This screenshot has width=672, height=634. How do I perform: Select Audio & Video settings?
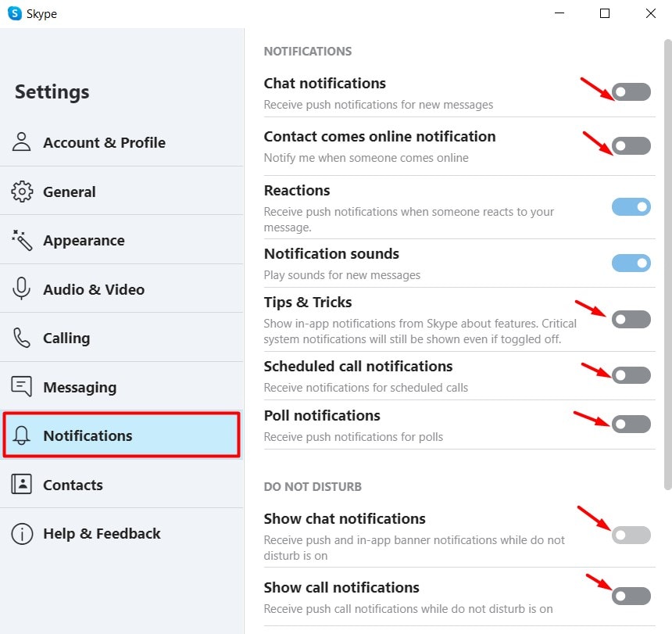pyautogui.click(x=122, y=288)
